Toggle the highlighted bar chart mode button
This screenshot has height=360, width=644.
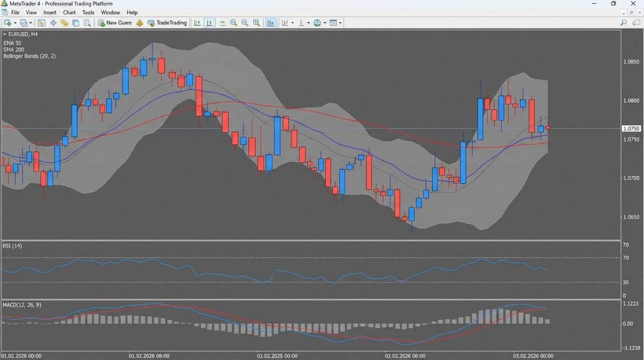pyautogui.click(x=270, y=23)
